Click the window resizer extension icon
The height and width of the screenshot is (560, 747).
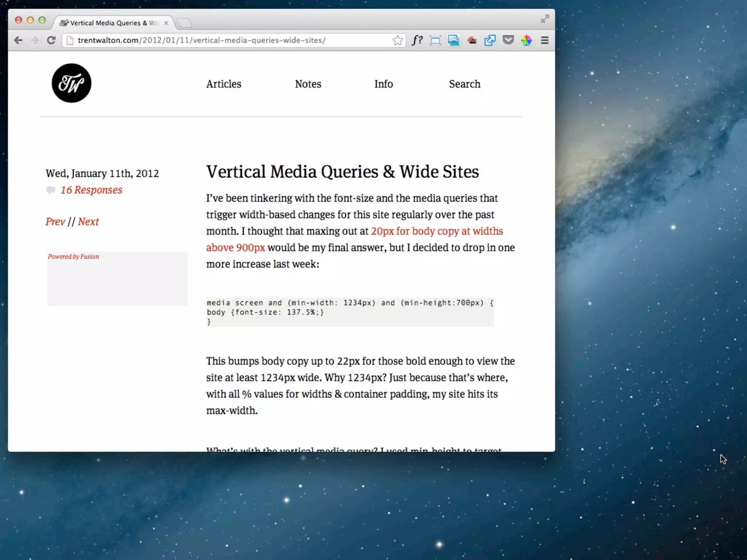coord(435,40)
